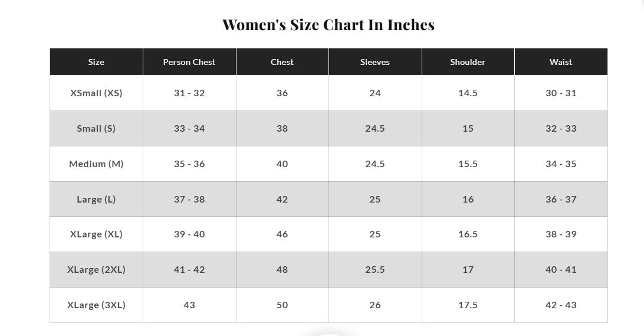The image size is (644, 336).
Task: Click the Waist column header
Action: pyautogui.click(x=561, y=61)
